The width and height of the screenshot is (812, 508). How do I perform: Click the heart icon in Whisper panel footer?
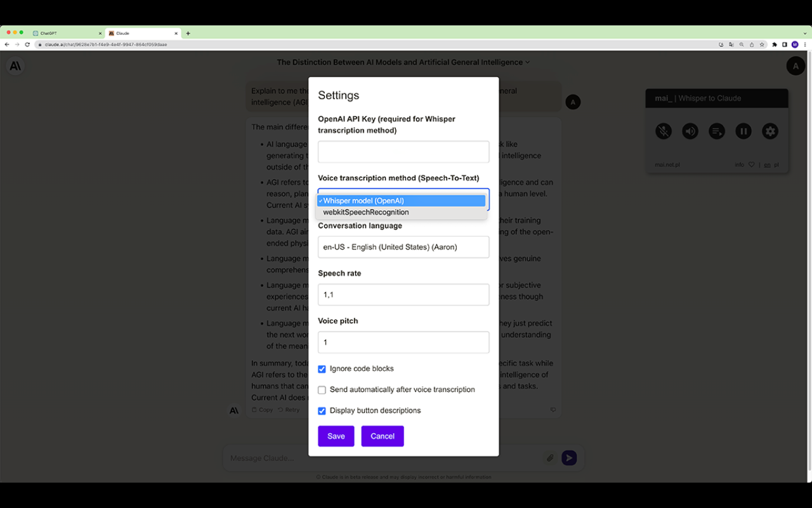(752, 164)
